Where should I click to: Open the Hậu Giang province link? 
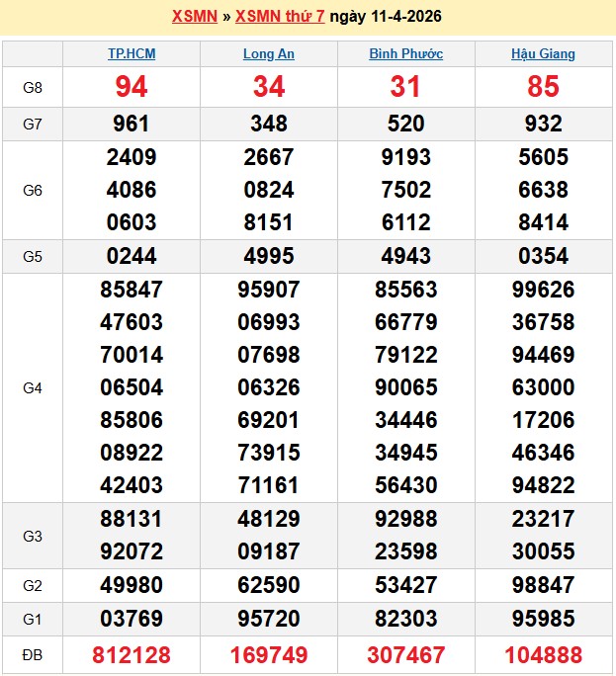coord(544,54)
